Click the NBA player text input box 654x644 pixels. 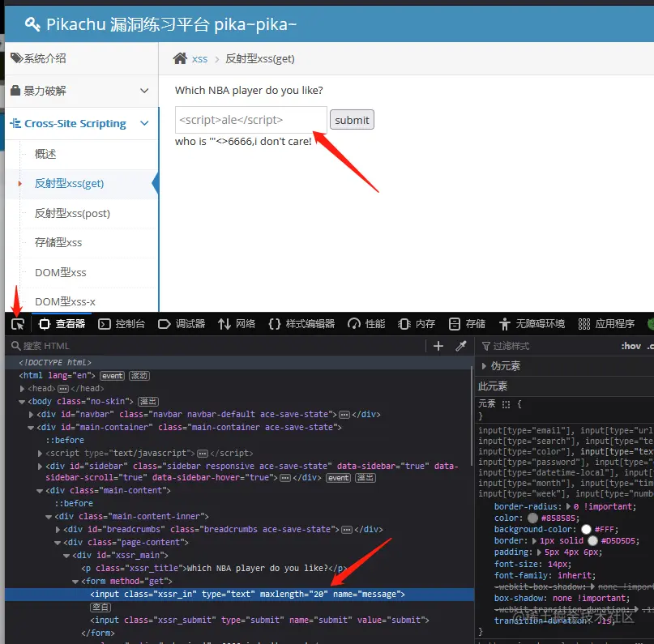pyautogui.click(x=251, y=120)
